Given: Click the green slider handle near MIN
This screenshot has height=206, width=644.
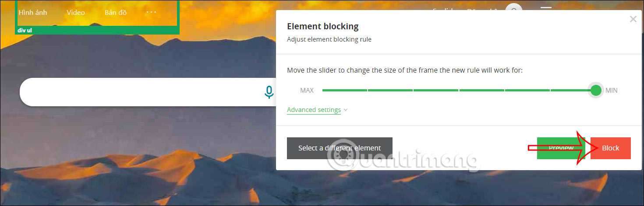Looking at the screenshot, I should pyautogui.click(x=596, y=90).
